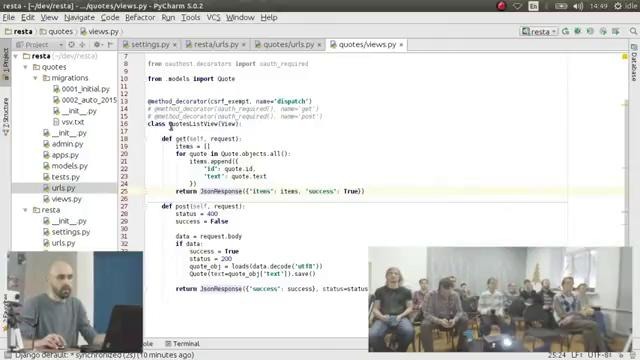
Task: Open the Tools menu
Action: pyautogui.click(x=191, y=18)
